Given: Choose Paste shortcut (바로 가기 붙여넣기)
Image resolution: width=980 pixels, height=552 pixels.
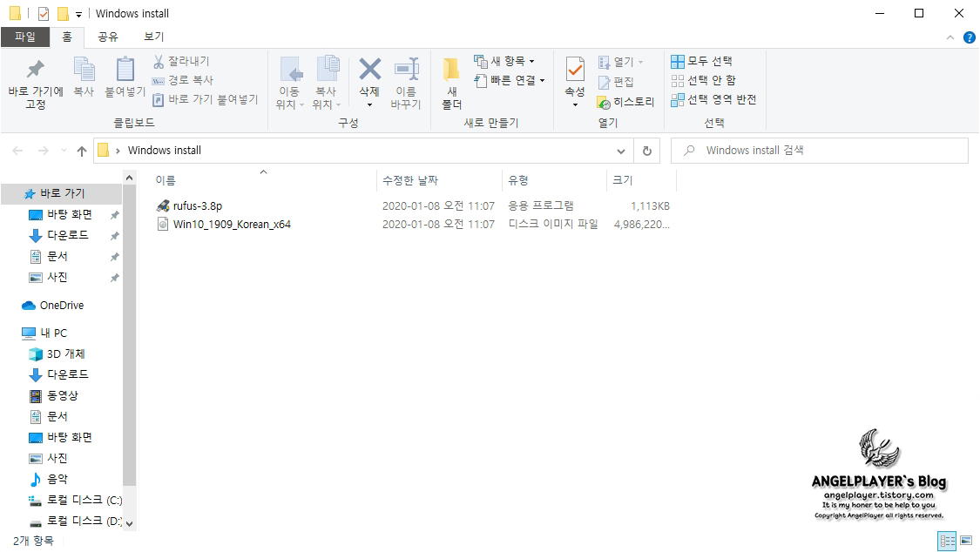Looking at the screenshot, I should point(205,99).
